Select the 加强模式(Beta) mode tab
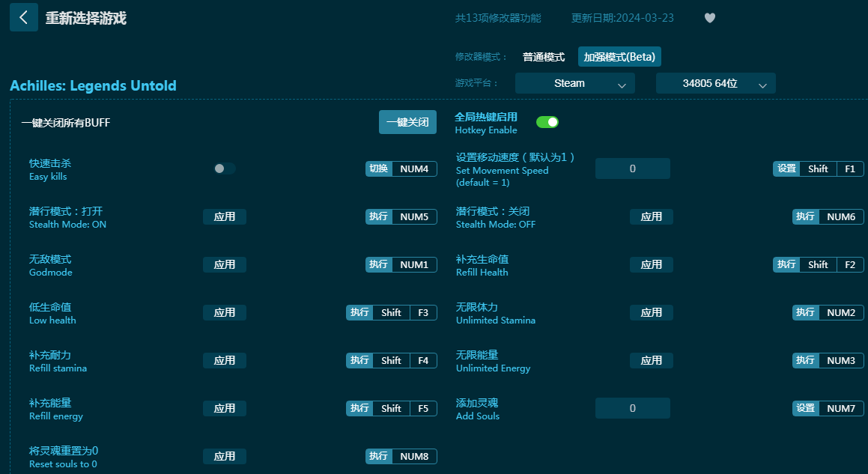The width and height of the screenshot is (868, 474). click(619, 57)
